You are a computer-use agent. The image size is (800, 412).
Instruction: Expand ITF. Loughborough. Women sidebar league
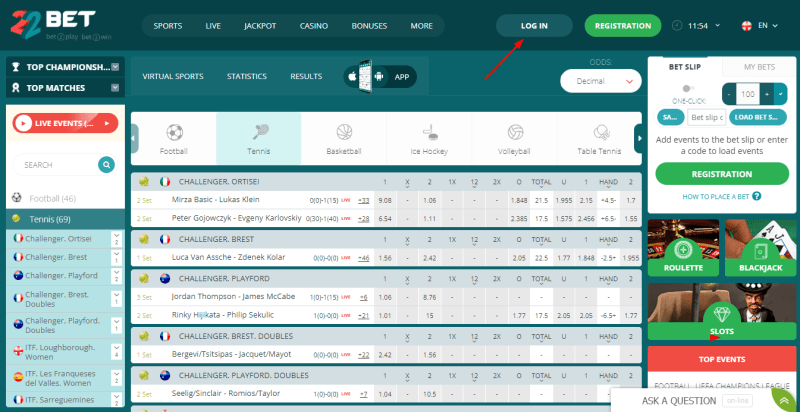coord(117,351)
